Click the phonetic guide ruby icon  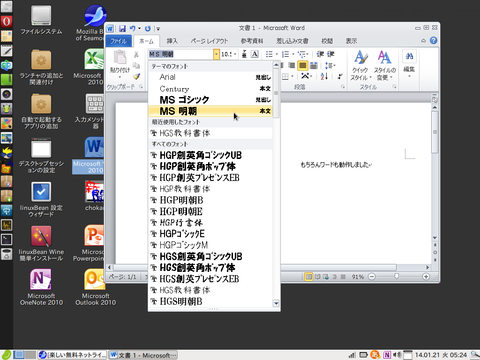[244, 54]
